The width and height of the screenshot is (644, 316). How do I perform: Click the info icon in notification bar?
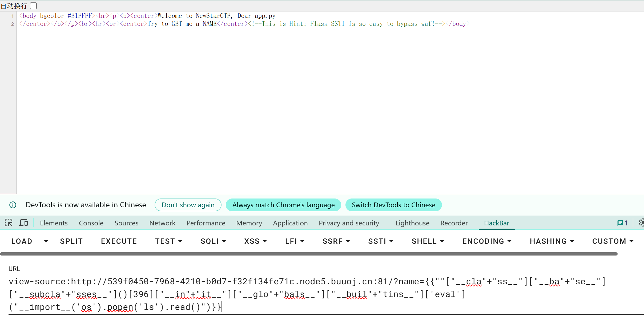(13, 205)
